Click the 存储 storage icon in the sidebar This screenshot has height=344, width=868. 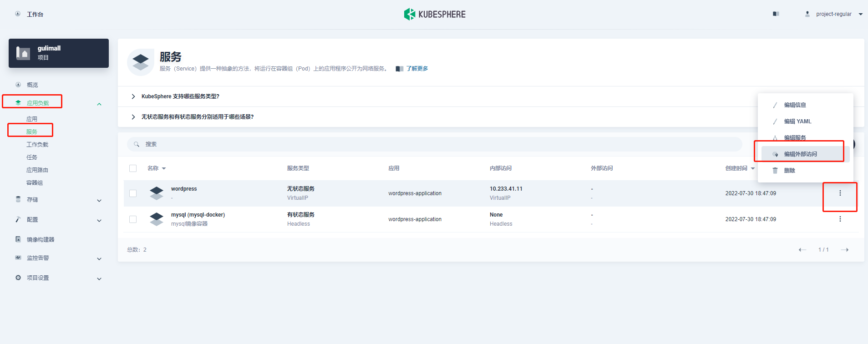click(18, 199)
